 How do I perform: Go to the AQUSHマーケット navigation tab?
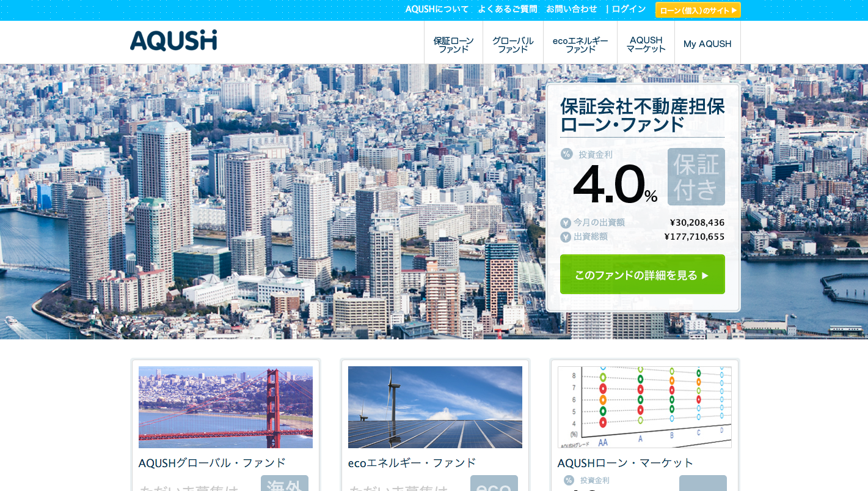pos(646,44)
